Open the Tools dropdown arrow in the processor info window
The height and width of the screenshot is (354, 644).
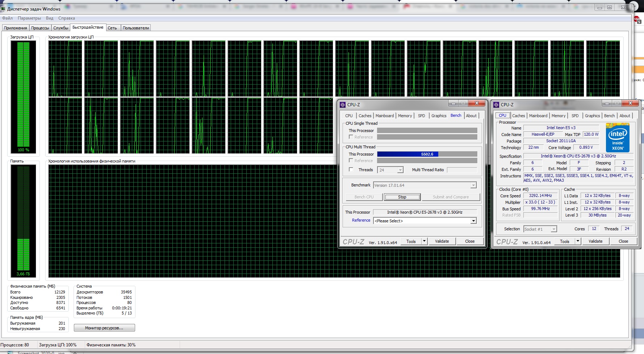click(578, 241)
